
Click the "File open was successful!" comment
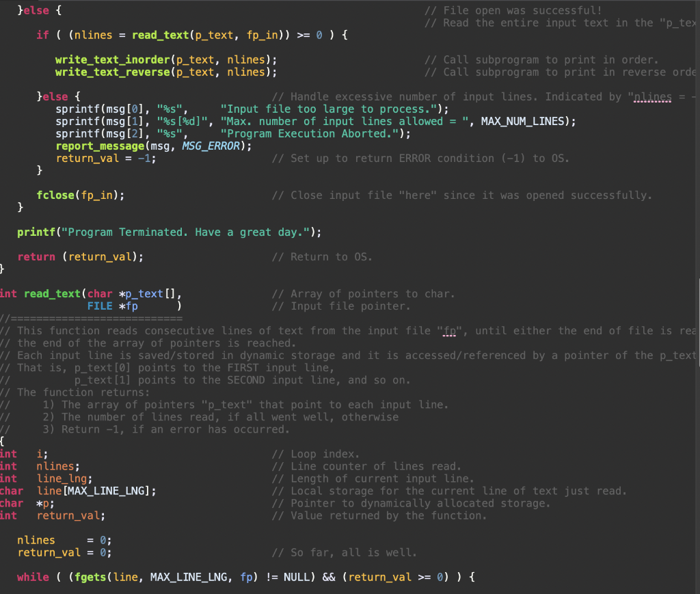(513, 11)
